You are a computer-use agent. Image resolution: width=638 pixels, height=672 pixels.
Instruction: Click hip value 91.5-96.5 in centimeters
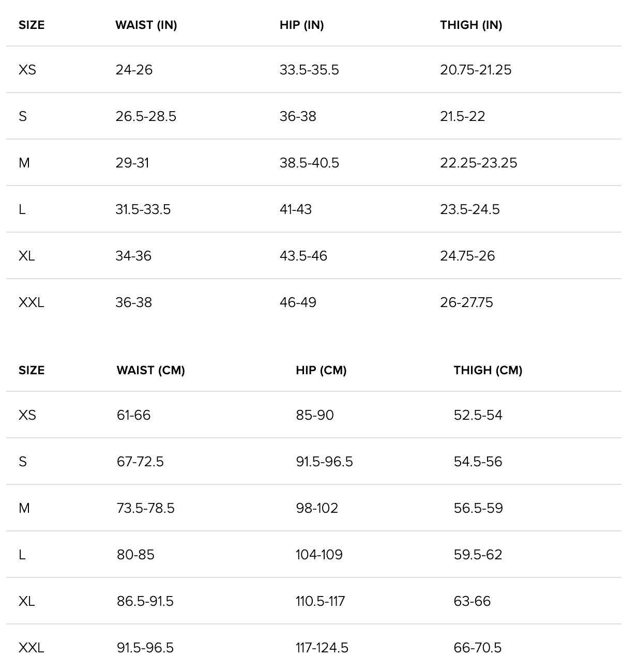coord(324,462)
